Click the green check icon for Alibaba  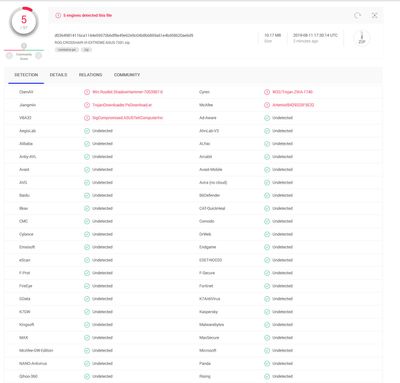(87, 144)
